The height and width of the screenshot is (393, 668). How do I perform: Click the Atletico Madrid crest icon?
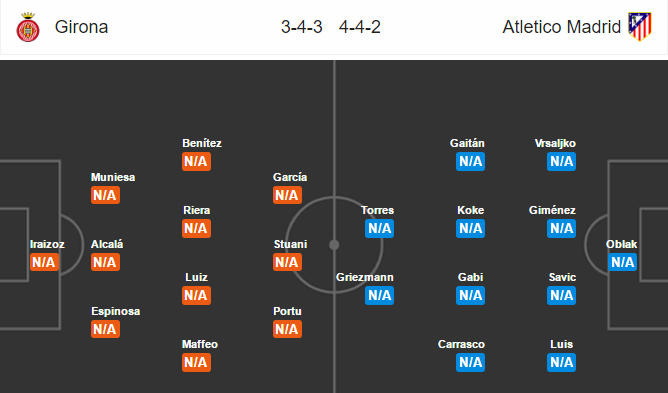(640, 26)
